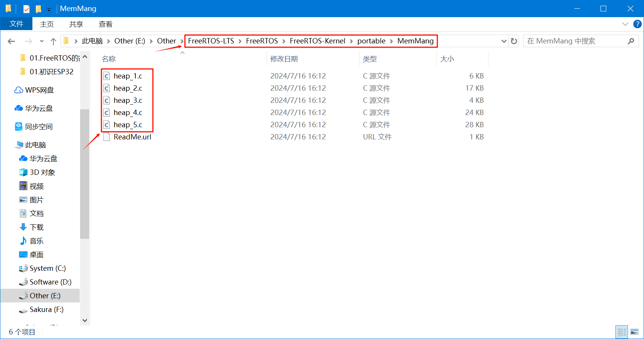Click the 28 KB size of heap_5.c
This screenshot has height=339, width=644.
(x=474, y=125)
